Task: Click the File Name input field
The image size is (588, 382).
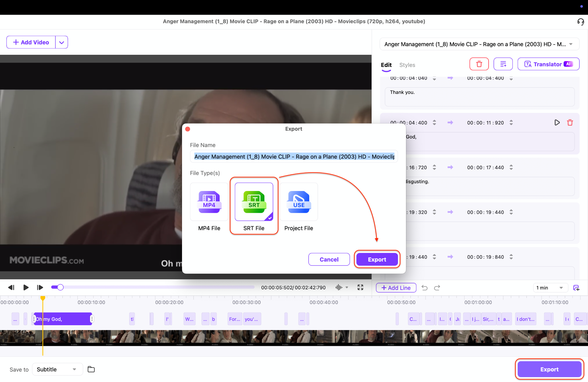Action: (294, 157)
